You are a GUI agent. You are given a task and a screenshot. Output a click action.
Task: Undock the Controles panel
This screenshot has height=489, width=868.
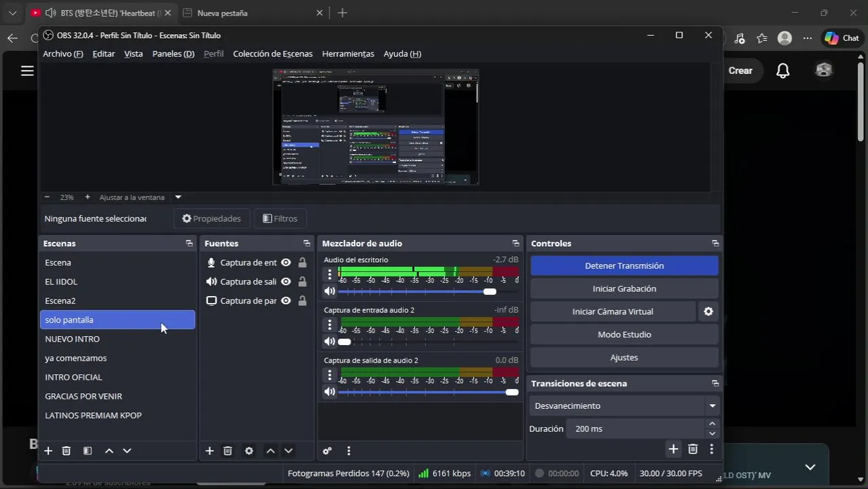click(x=715, y=243)
